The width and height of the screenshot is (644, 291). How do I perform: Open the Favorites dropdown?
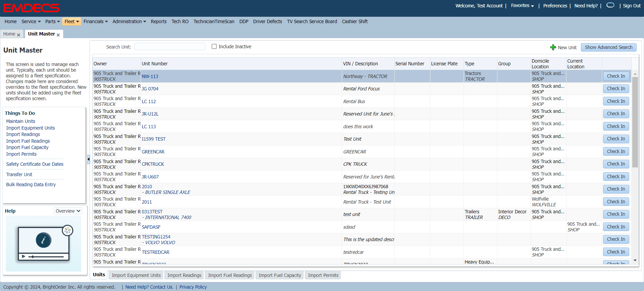522,6
